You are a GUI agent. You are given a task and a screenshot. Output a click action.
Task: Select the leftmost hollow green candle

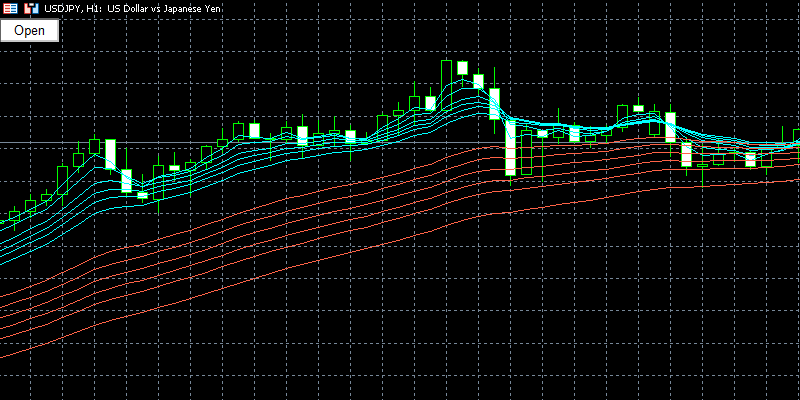point(14,215)
